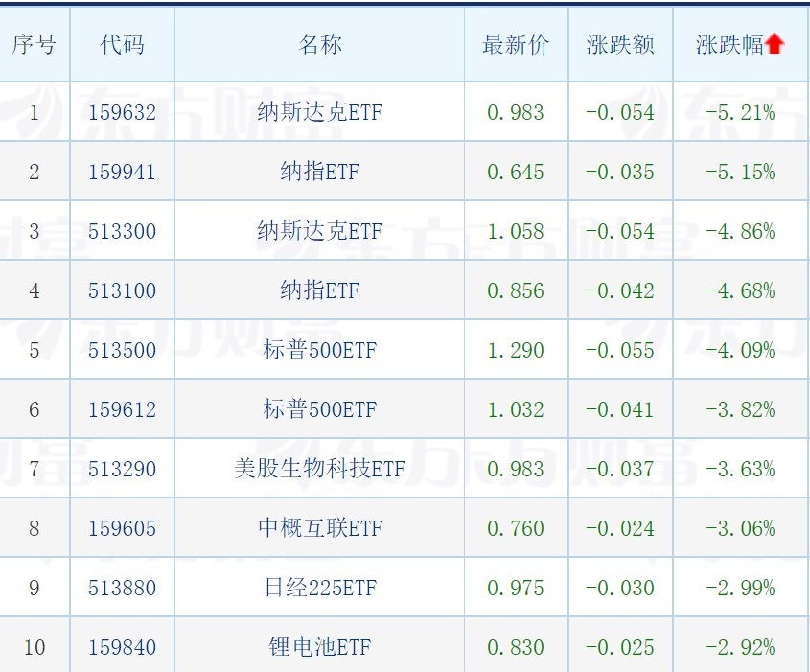This screenshot has width=810, height=672.
Task: Click fund code 159941
Action: (122, 173)
